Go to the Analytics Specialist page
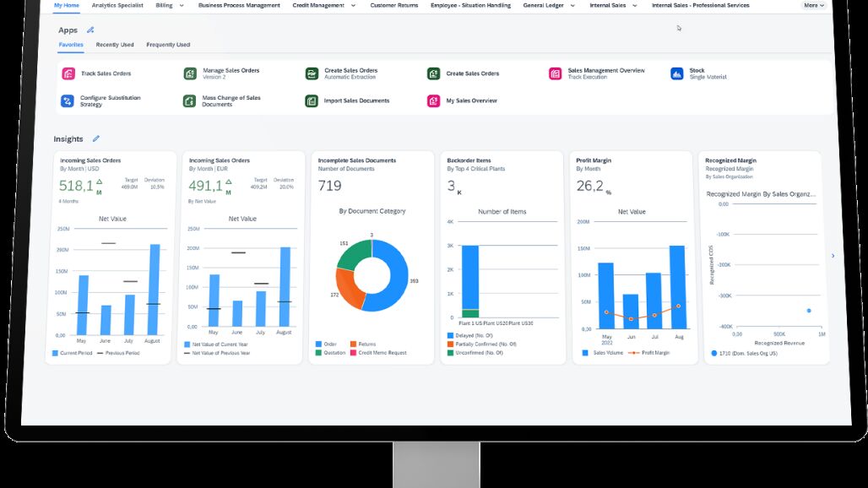Viewport: 868px width, 488px height. [117, 6]
